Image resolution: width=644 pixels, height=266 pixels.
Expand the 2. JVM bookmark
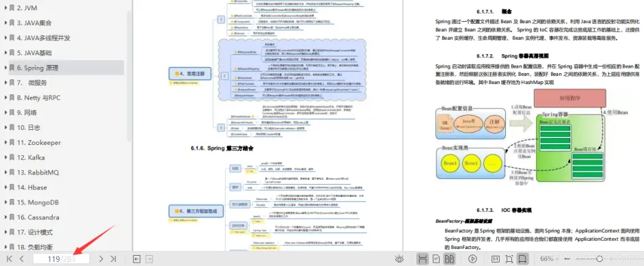coord(5,8)
